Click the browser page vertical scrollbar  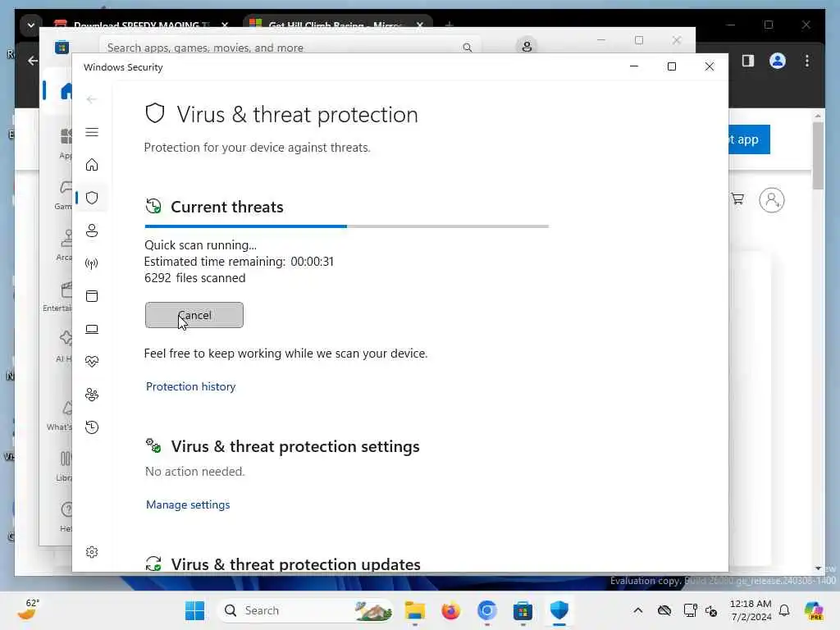818,155
